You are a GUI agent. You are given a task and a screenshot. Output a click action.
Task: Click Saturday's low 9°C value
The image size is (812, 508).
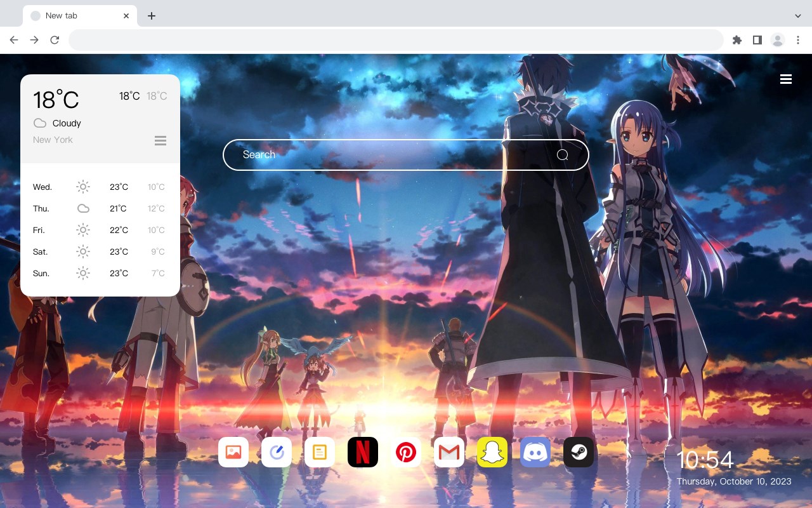(158, 252)
